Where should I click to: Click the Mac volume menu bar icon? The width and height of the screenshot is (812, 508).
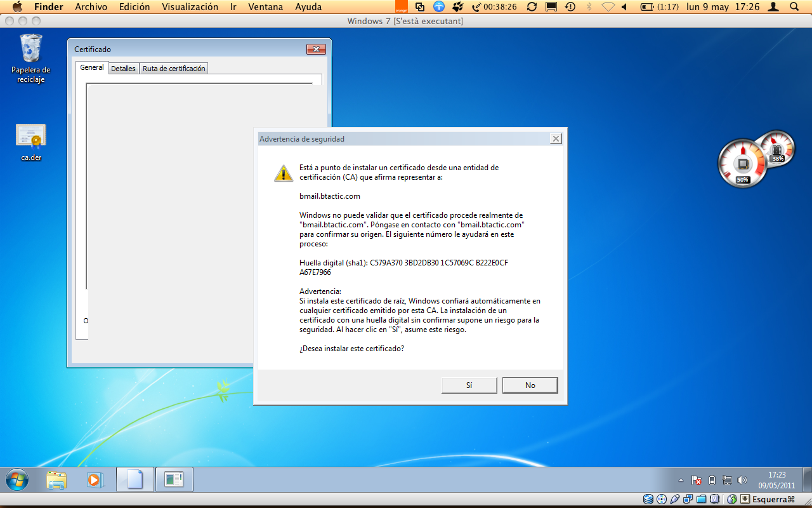(624, 7)
